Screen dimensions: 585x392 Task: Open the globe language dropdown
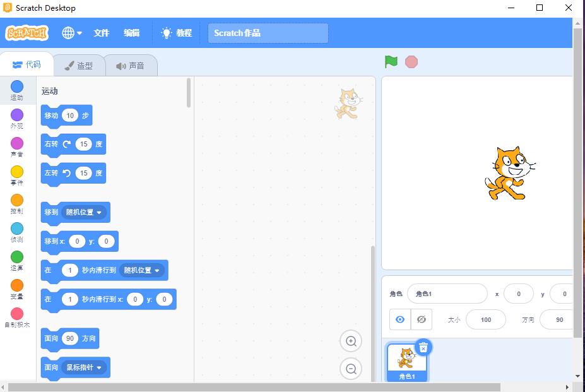[71, 33]
